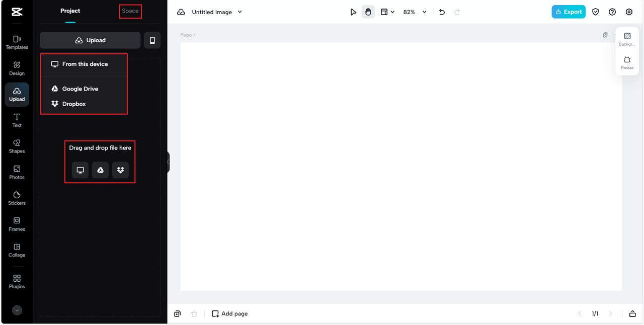Click the delete page trash icon
This screenshot has width=644, height=325.
(x=194, y=314)
